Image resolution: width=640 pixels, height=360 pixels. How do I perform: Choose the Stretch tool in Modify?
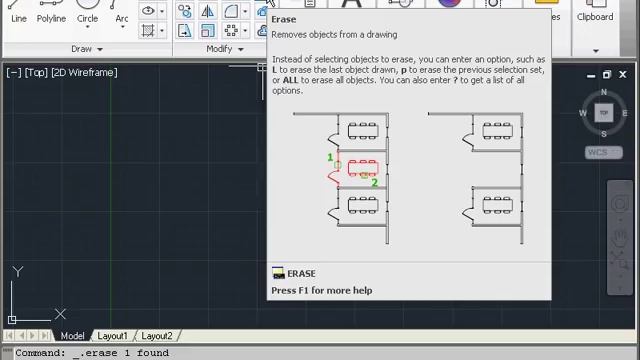tap(185, 31)
